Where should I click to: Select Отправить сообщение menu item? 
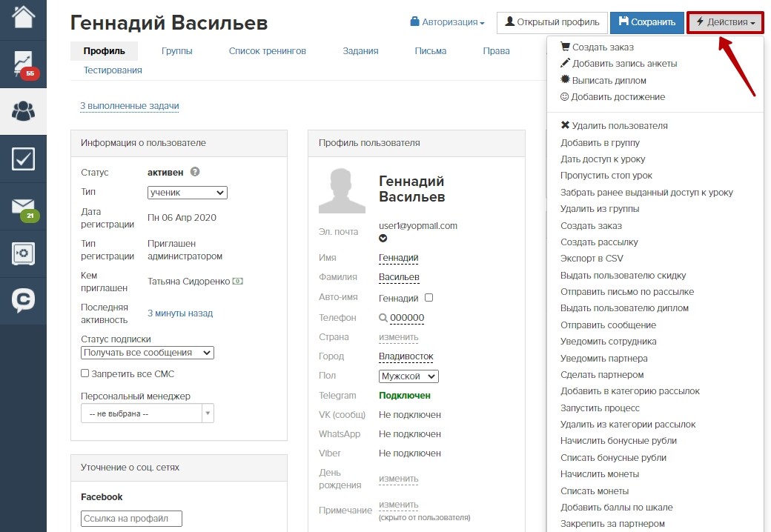(x=608, y=325)
